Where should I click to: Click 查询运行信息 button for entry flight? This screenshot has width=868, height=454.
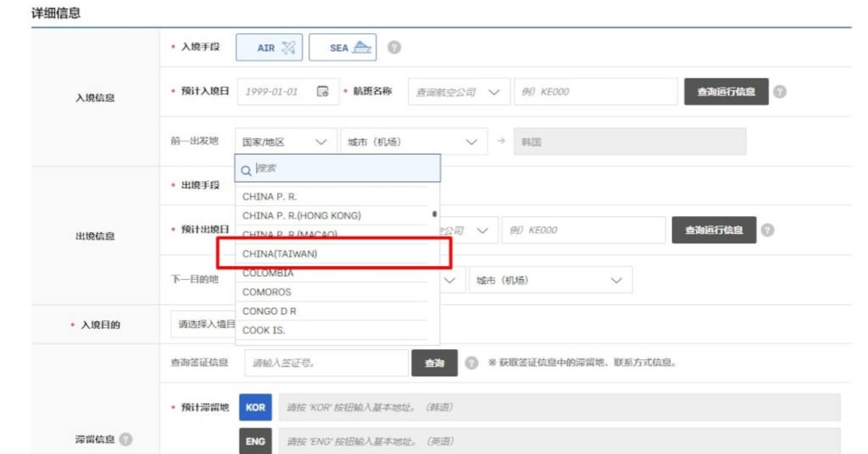click(x=726, y=92)
